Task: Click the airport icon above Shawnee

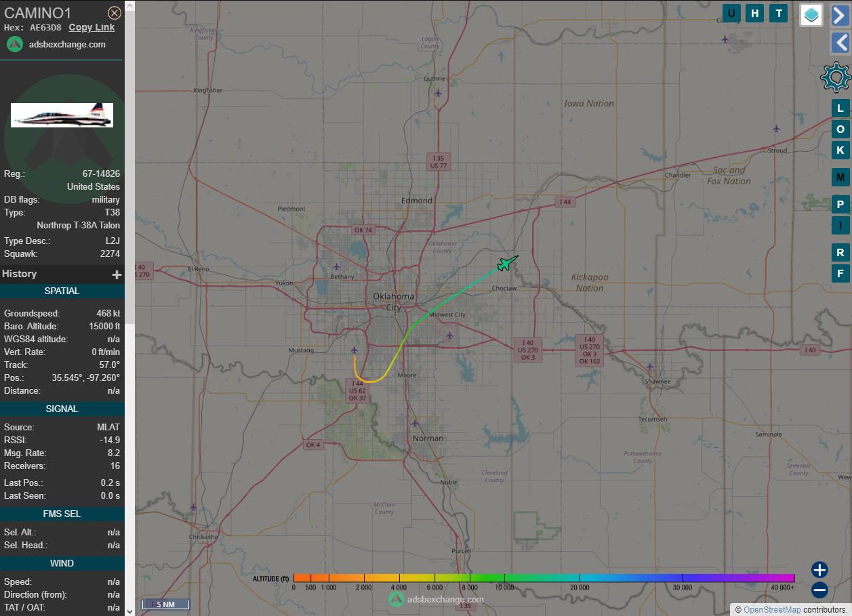Action: (x=650, y=367)
